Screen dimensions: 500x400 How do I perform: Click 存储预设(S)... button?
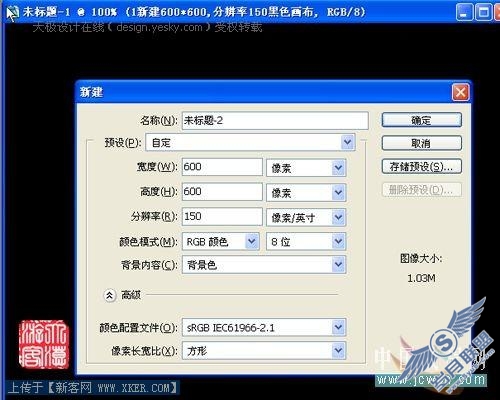point(422,166)
